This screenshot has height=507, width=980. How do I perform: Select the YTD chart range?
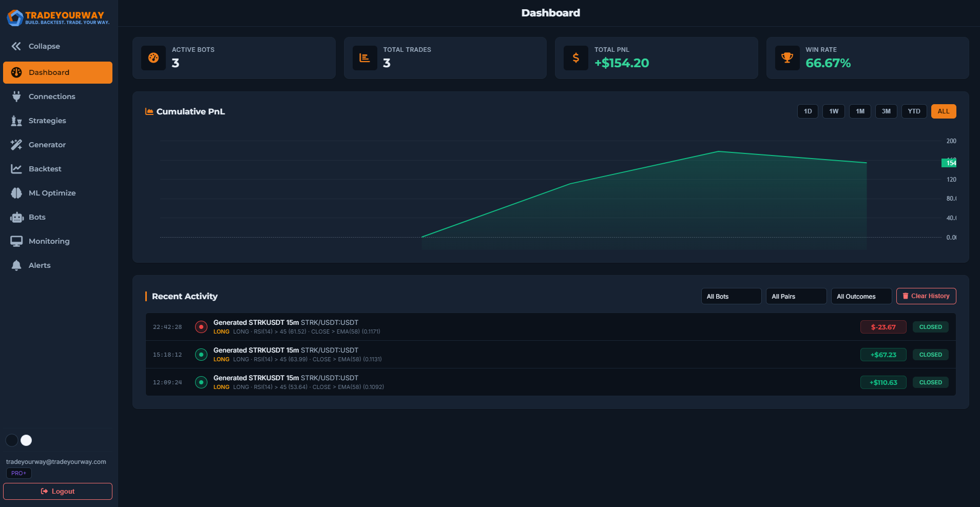point(914,111)
